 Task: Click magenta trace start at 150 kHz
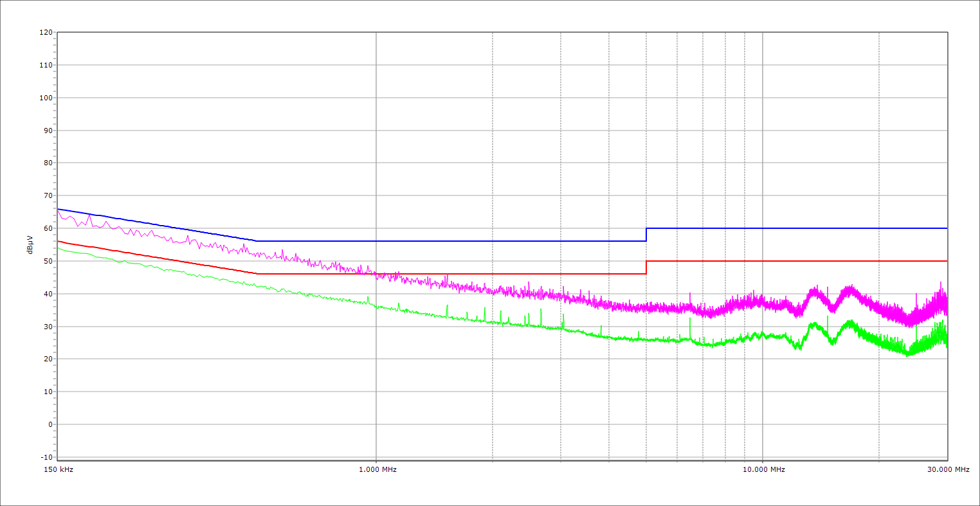point(59,210)
